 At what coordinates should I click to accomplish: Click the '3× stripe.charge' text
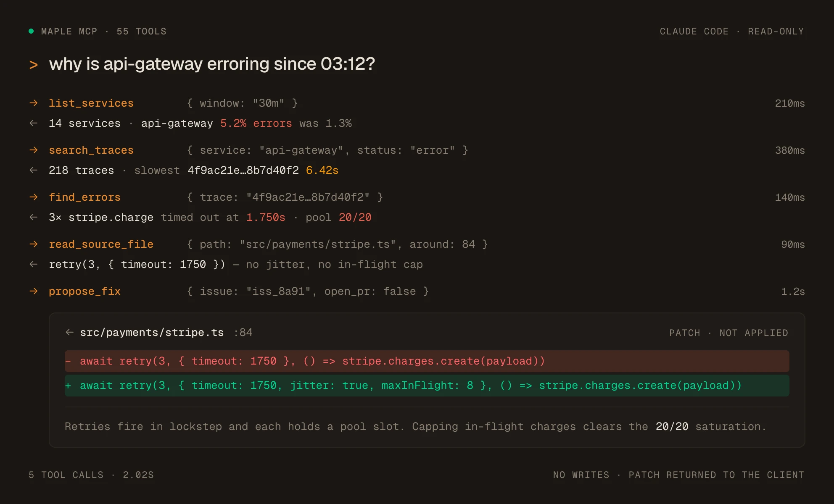(101, 218)
